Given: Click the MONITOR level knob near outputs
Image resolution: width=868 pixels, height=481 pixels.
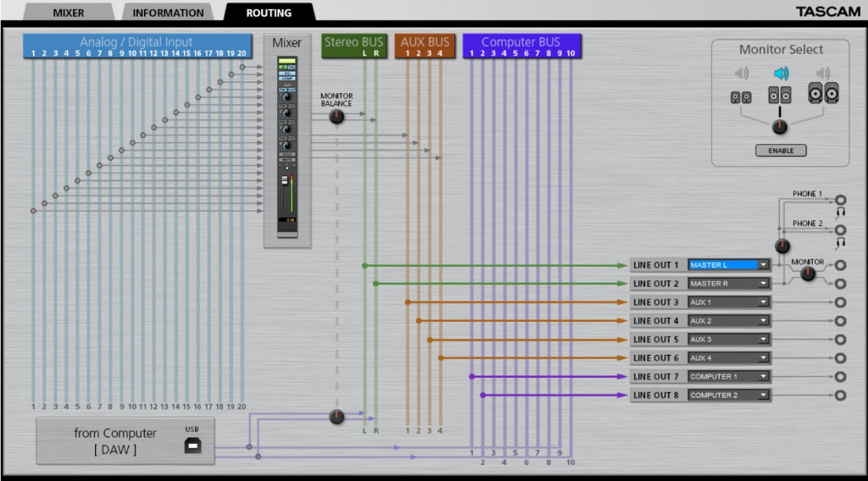Looking at the screenshot, I should (x=807, y=274).
